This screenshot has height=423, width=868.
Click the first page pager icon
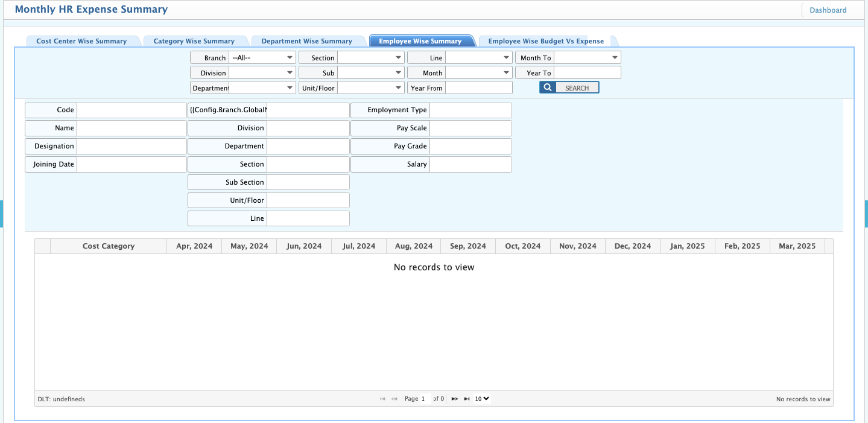point(382,398)
